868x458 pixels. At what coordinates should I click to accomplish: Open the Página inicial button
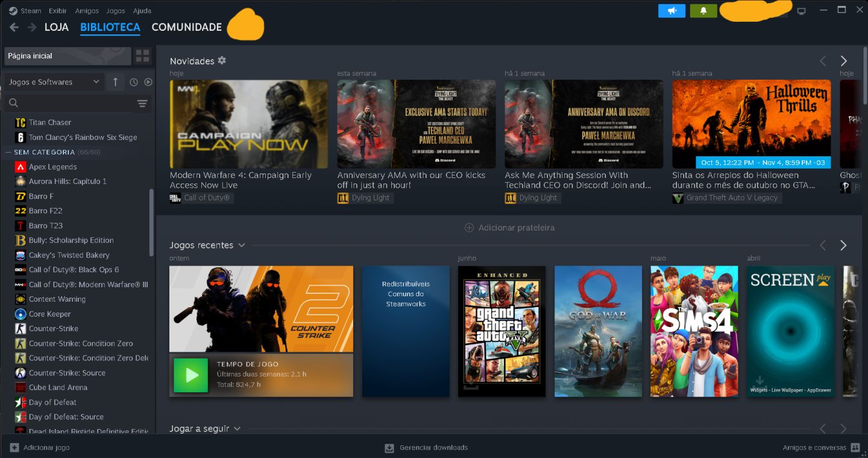tap(68, 56)
